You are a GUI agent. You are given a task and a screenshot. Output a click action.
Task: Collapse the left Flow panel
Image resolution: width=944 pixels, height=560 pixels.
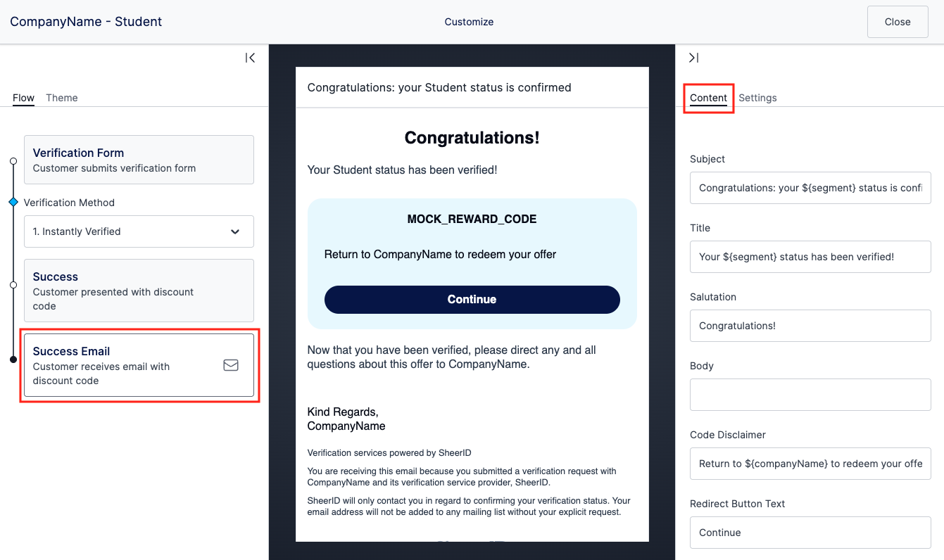pos(250,58)
